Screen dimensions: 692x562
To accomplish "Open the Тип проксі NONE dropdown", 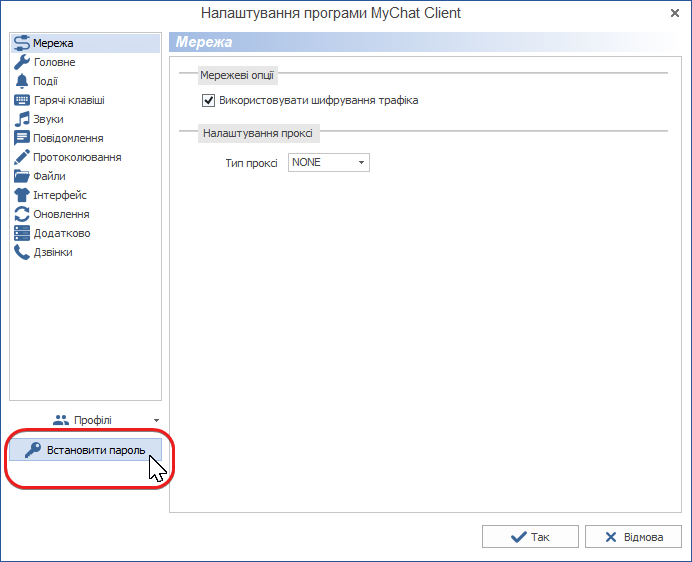I will pyautogui.click(x=328, y=162).
